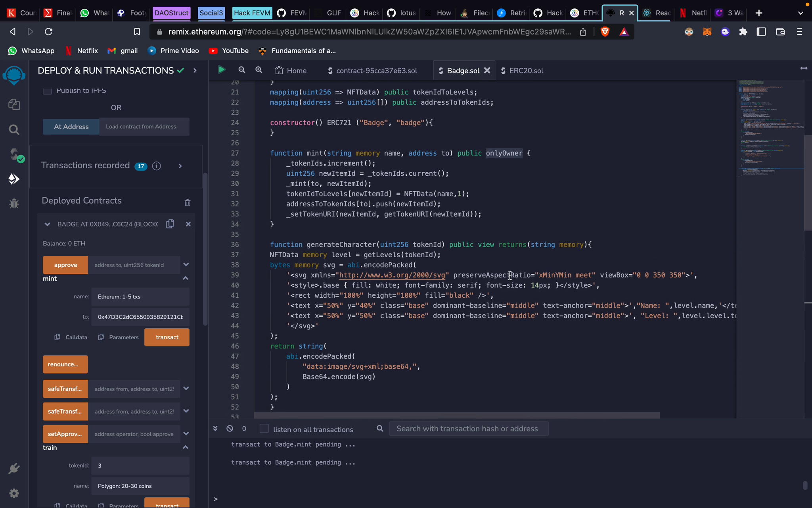The height and width of the screenshot is (508, 812).
Task: Collapse the Badge deployed contract
Action: tap(47, 224)
